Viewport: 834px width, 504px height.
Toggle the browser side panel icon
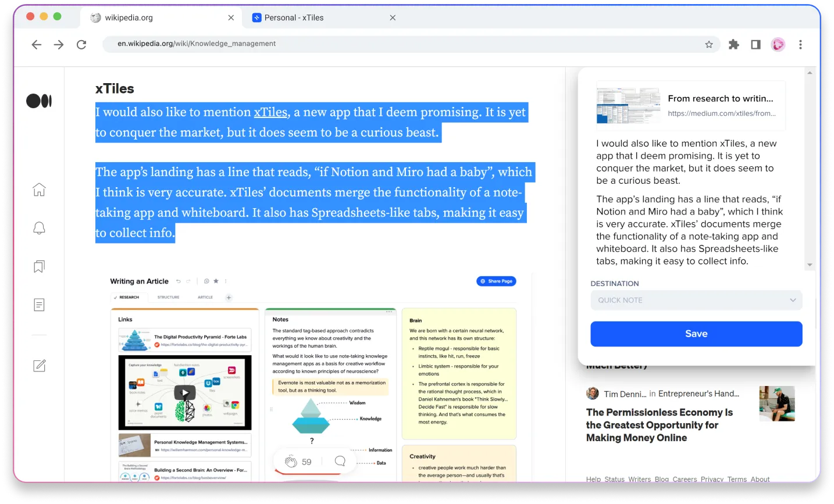pos(755,44)
